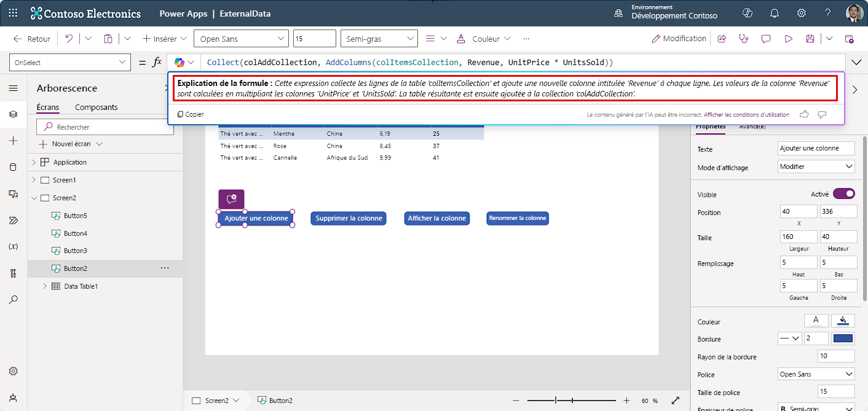Preview the app with play icon

tap(788, 39)
